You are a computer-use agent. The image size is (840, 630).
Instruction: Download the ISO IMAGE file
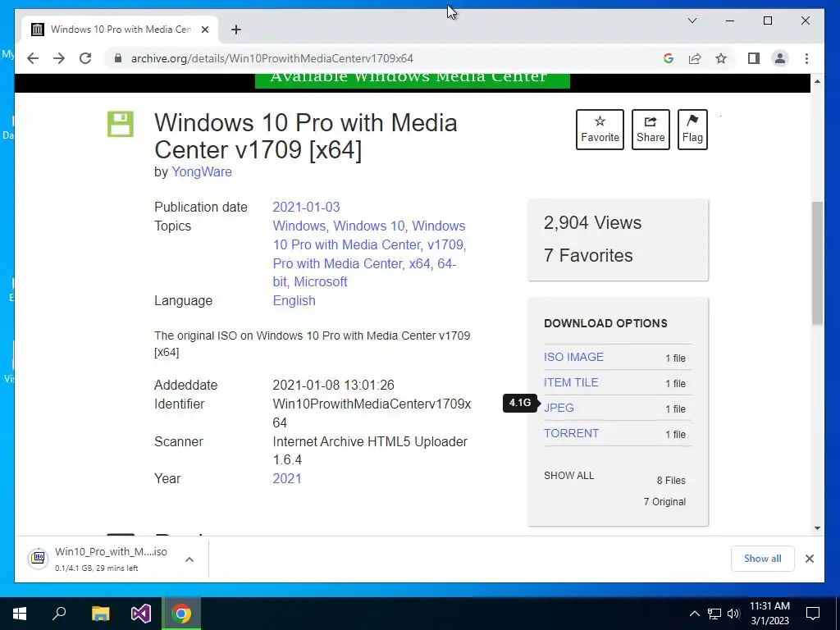point(573,357)
